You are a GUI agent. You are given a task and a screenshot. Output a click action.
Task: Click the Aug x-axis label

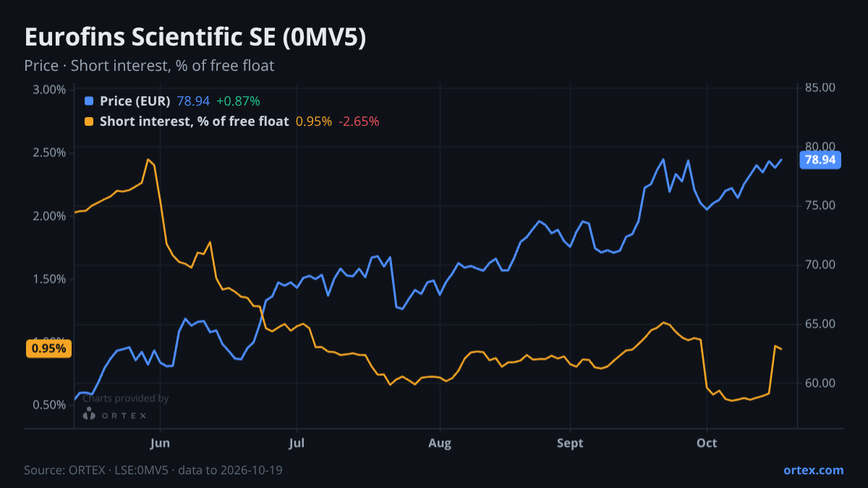pyautogui.click(x=440, y=442)
